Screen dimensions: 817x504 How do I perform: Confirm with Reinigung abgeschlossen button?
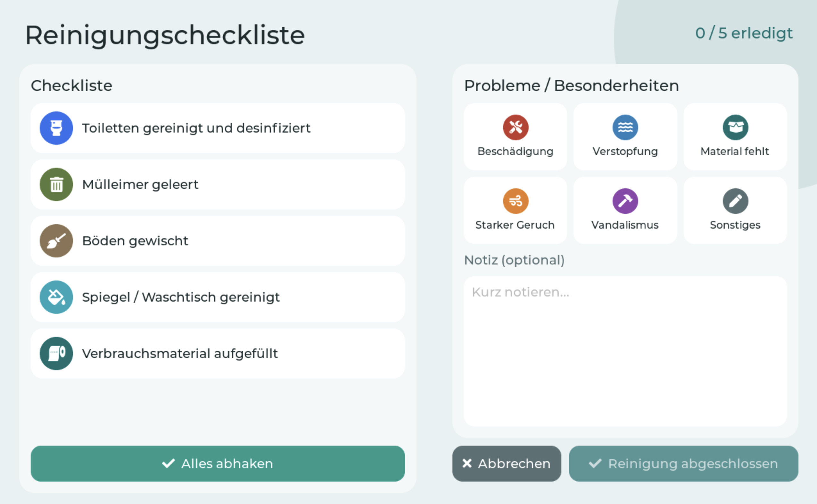tap(683, 463)
